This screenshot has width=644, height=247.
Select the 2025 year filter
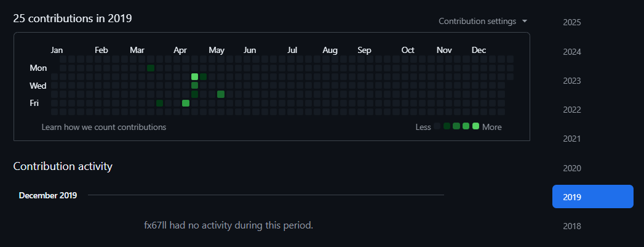(571, 22)
